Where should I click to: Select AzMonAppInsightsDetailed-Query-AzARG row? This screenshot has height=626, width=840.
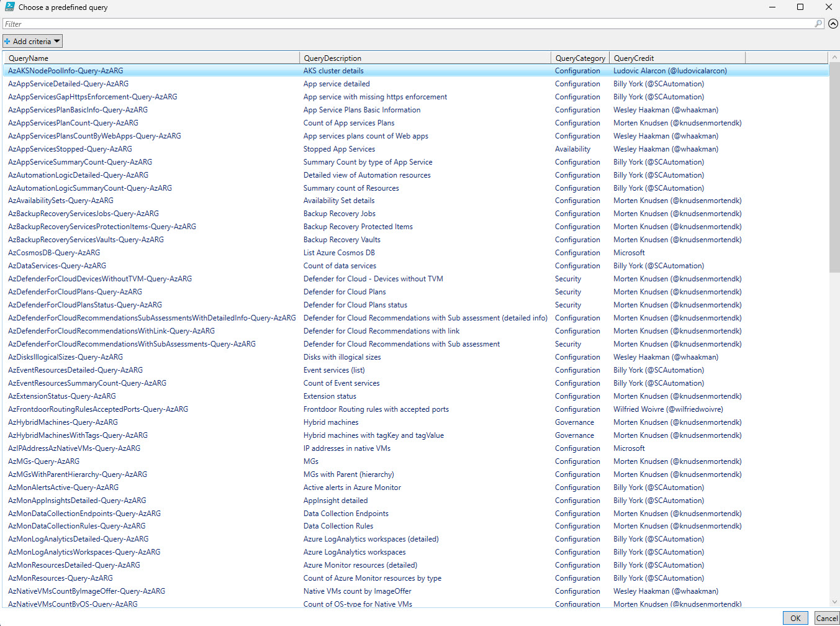pyautogui.click(x=416, y=501)
